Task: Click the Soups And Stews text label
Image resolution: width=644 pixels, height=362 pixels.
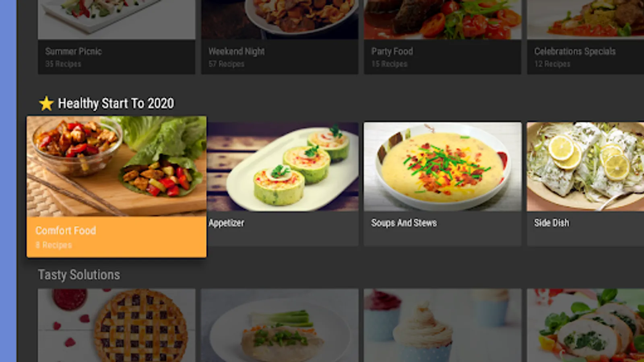Action: pos(404,223)
